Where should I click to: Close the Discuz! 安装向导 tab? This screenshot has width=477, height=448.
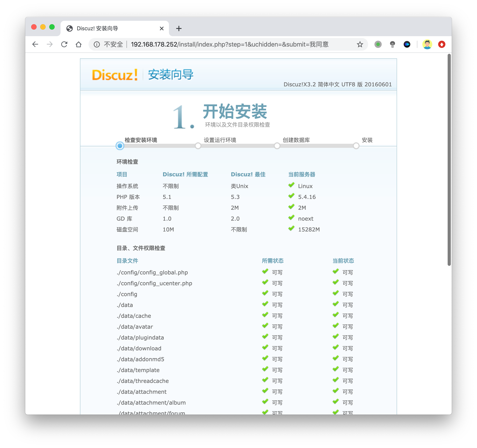click(x=161, y=28)
